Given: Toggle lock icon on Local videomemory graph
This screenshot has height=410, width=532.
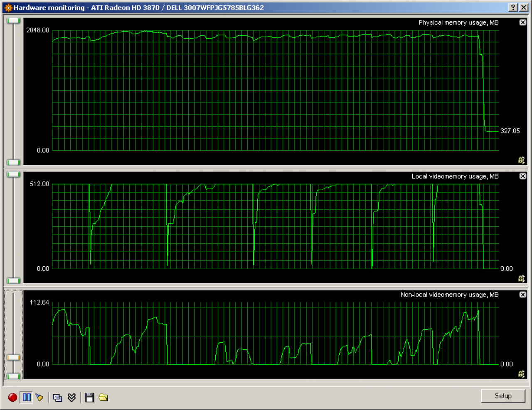Looking at the screenshot, I should point(522,278).
